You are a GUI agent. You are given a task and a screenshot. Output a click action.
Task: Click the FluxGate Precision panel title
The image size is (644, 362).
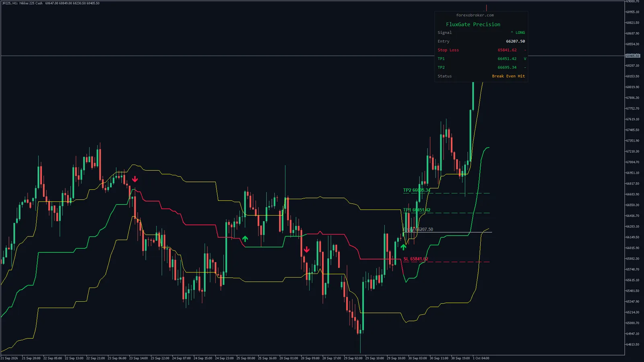pos(473,25)
